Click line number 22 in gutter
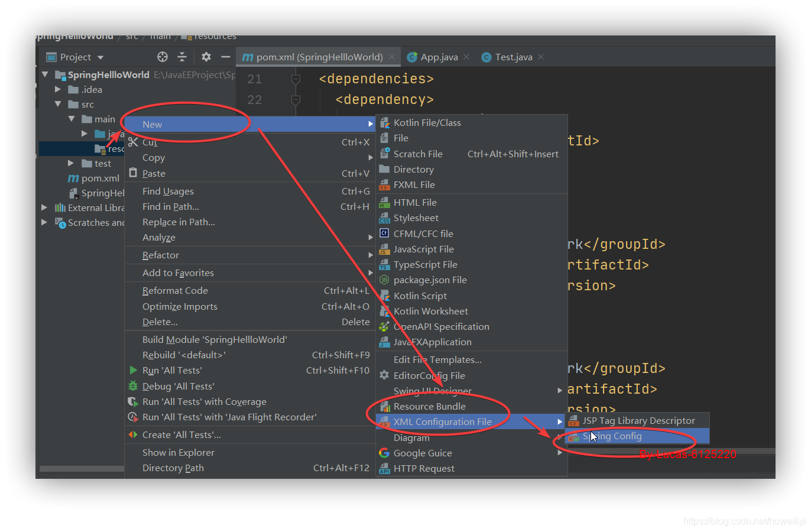 point(255,100)
